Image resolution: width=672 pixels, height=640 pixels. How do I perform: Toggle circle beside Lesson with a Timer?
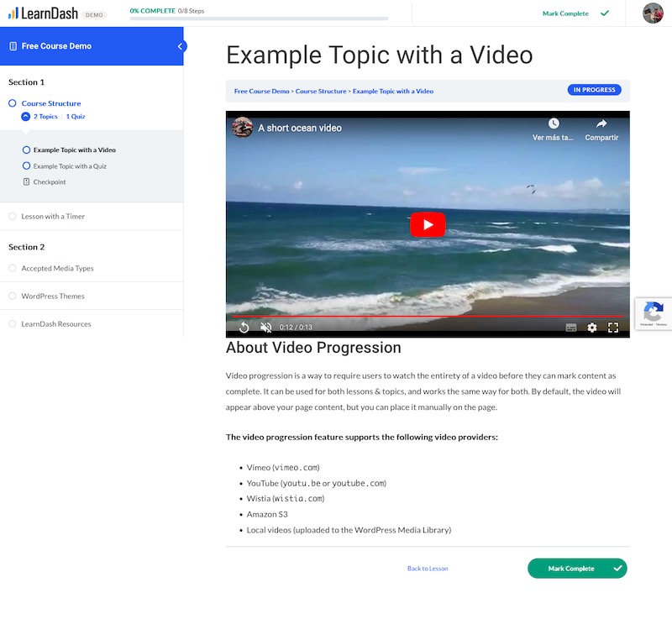(13, 217)
